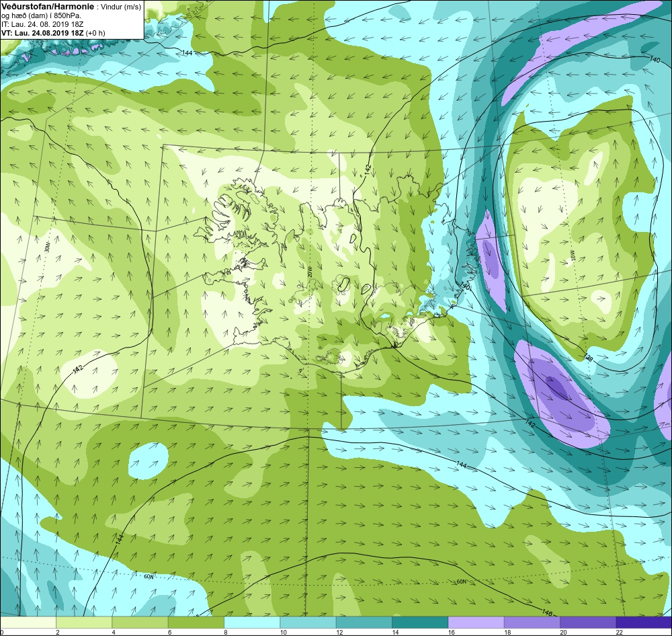
Task: Click the '30W' longitude label
Action: pyautogui.click(x=47, y=247)
